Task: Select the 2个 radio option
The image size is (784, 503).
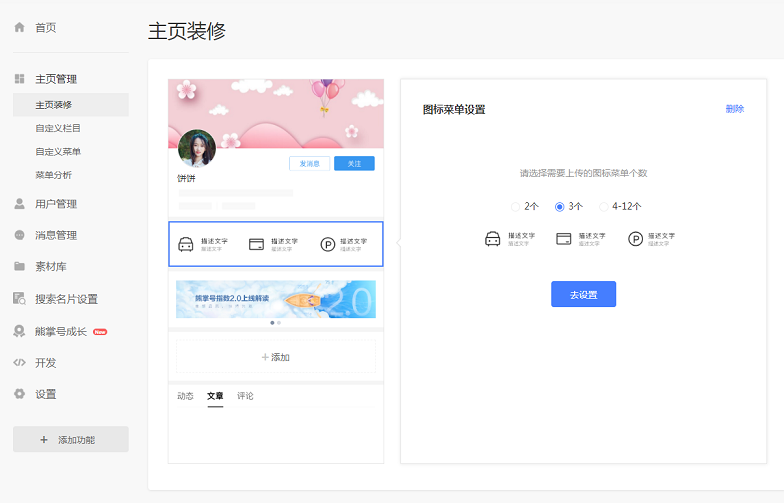Action: (516, 207)
